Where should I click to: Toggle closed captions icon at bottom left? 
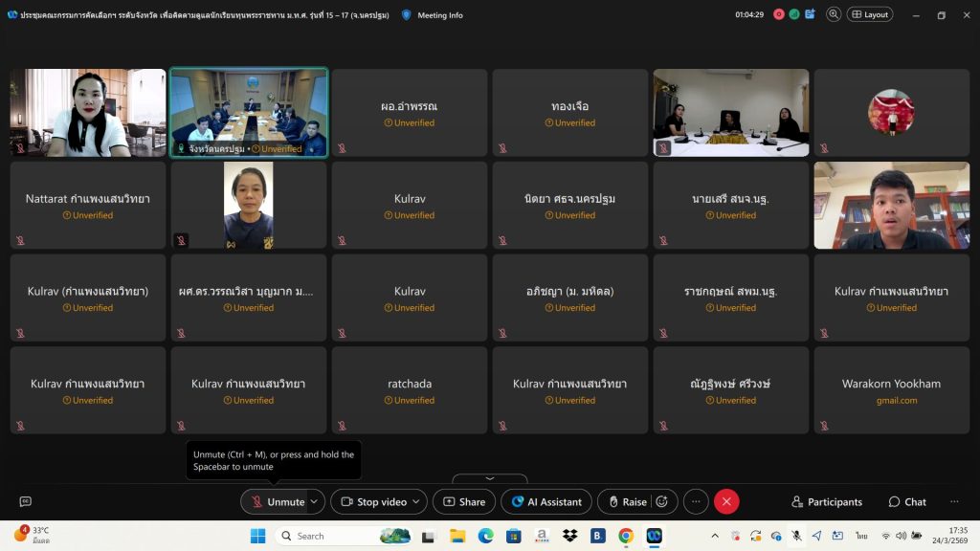coord(26,502)
